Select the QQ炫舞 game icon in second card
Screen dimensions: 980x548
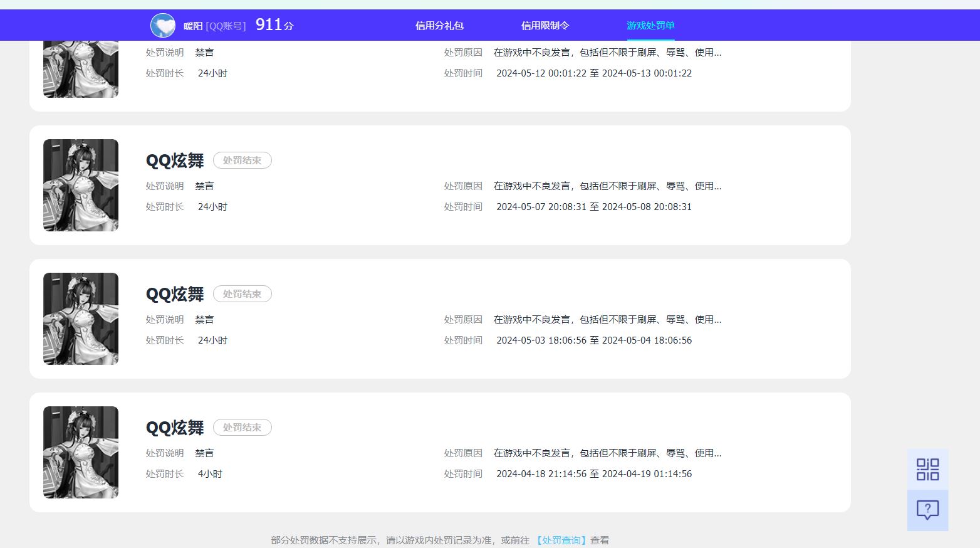pos(80,185)
